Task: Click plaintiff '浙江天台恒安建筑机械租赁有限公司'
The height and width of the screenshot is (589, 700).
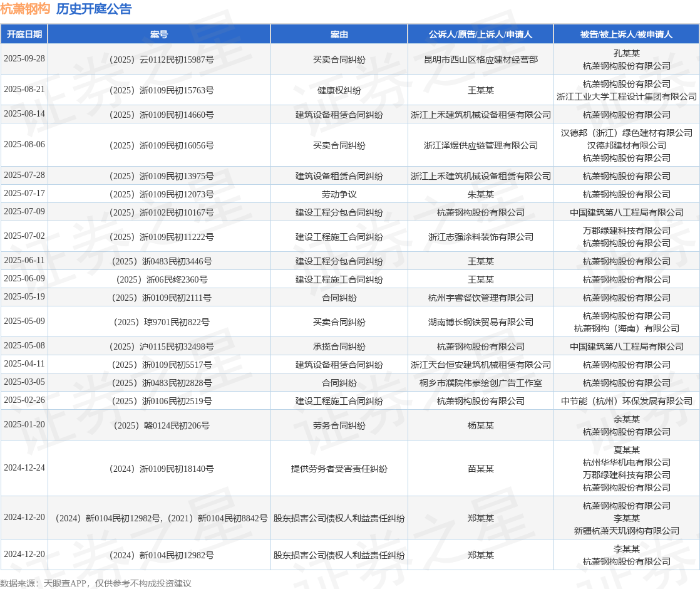Action: click(481, 365)
